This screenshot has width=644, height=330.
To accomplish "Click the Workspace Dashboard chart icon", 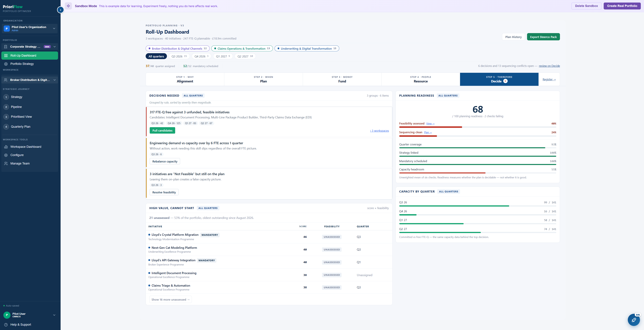I will pyautogui.click(x=6, y=147).
